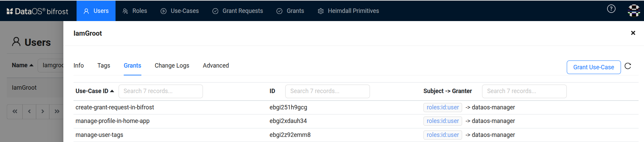This screenshot has height=142, width=644.
Task: Sort by the Use-Case ID column
Action: [95, 91]
